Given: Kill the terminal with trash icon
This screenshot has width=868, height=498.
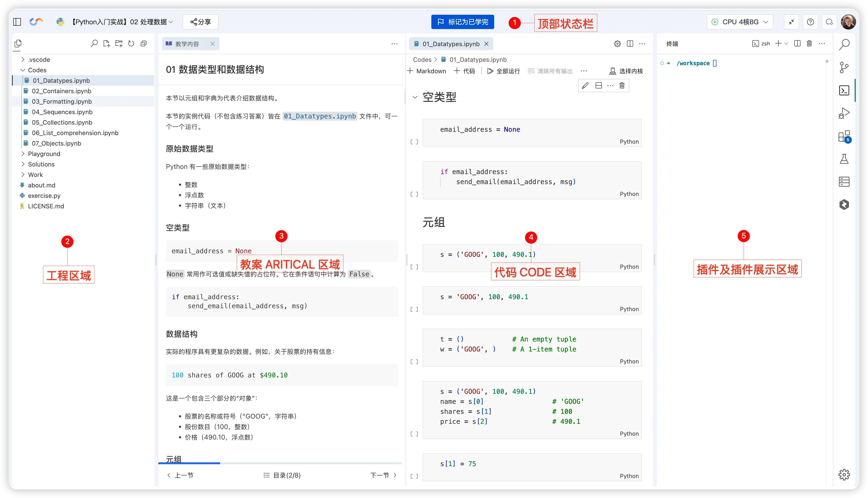Looking at the screenshot, I should coord(809,44).
